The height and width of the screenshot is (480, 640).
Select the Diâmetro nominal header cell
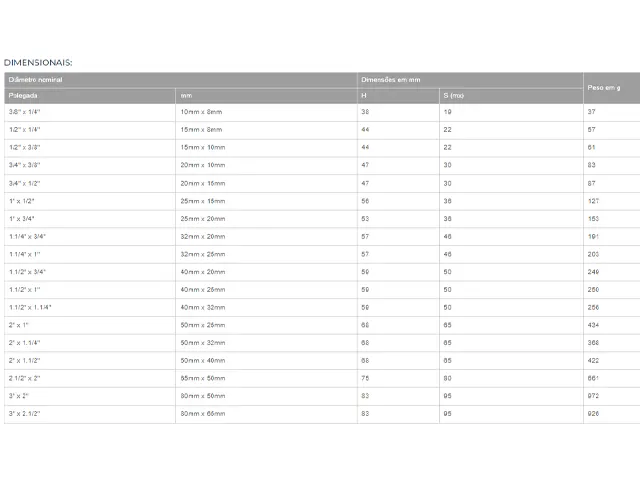coord(180,80)
